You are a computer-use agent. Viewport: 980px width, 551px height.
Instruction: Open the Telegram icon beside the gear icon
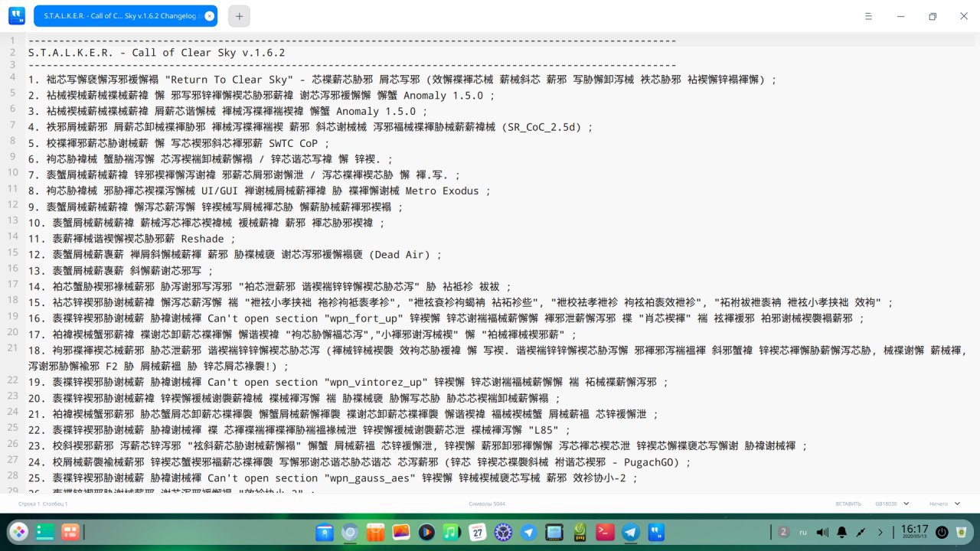(528, 532)
